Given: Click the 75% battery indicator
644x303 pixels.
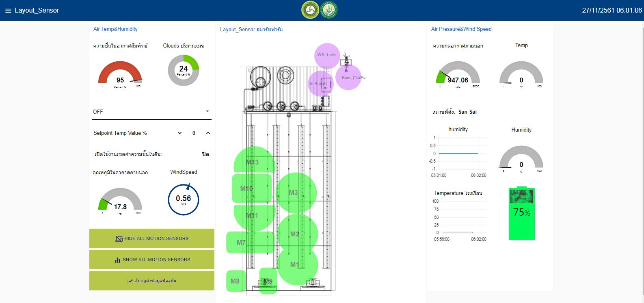Looking at the screenshot, I should (x=521, y=213).
